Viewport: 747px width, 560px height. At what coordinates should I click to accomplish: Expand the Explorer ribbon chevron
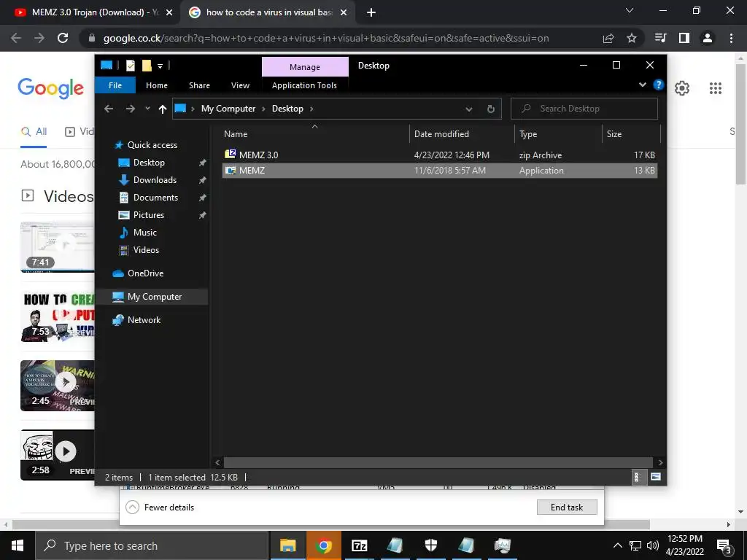point(642,85)
